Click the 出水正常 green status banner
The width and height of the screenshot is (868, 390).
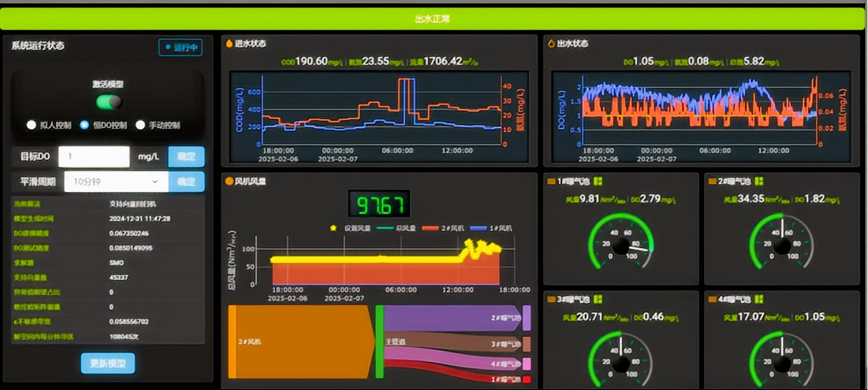point(433,19)
